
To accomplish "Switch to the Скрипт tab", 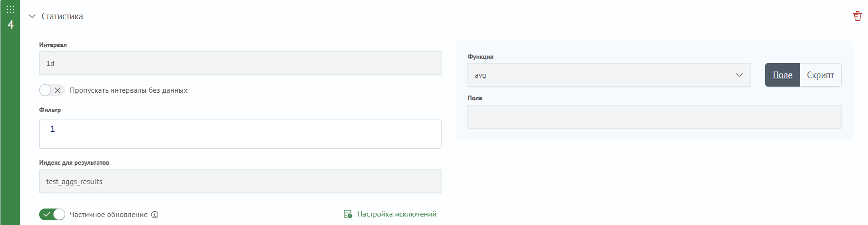I will [820, 75].
